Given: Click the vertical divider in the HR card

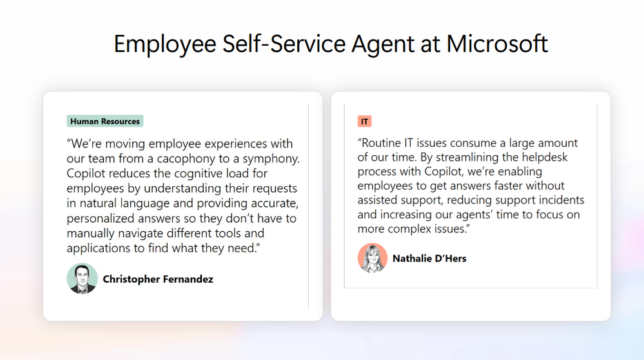Looking at the screenshot, I should coord(308,206).
